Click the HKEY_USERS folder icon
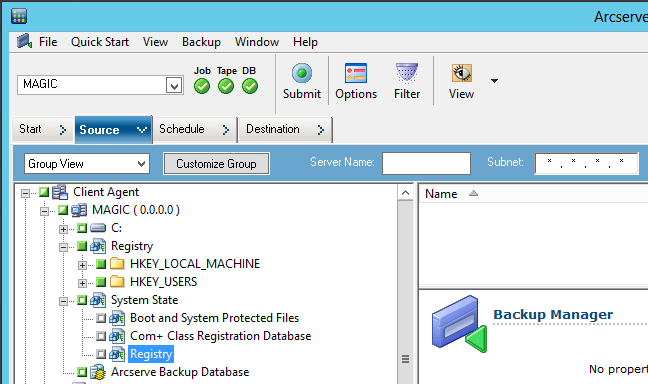The height and width of the screenshot is (384, 648). (117, 282)
